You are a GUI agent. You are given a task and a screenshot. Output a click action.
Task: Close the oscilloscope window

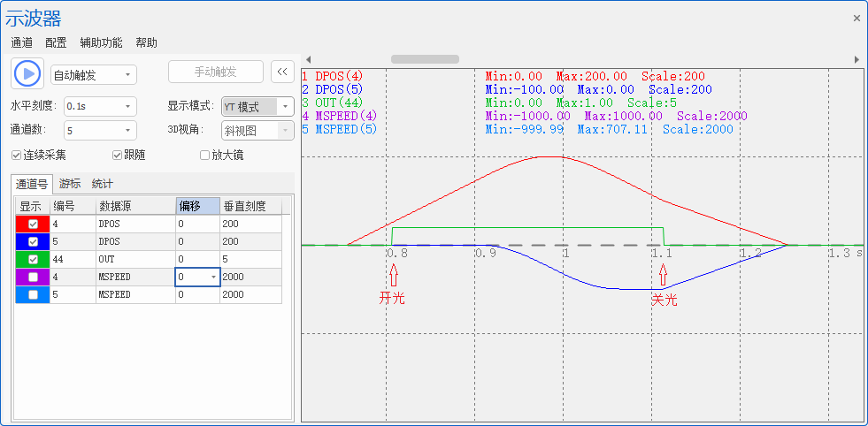pos(856,19)
